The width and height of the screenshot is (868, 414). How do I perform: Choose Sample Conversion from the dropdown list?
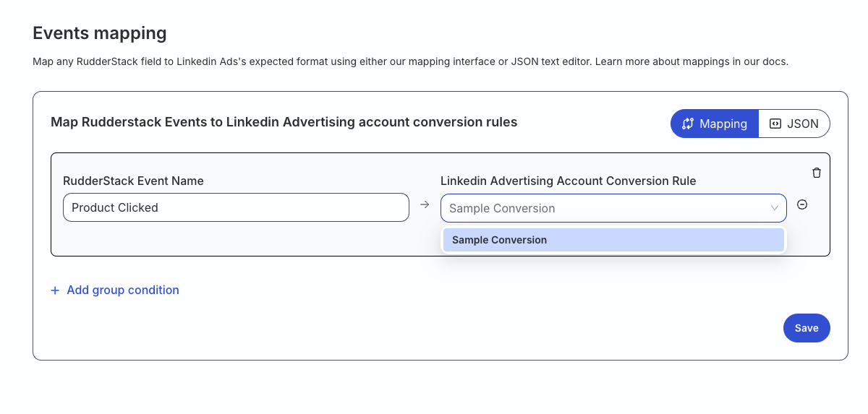[x=613, y=240]
